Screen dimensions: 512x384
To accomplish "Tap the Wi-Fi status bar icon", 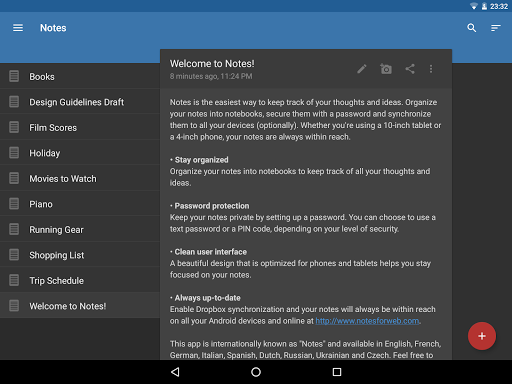I will click(x=473, y=6).
